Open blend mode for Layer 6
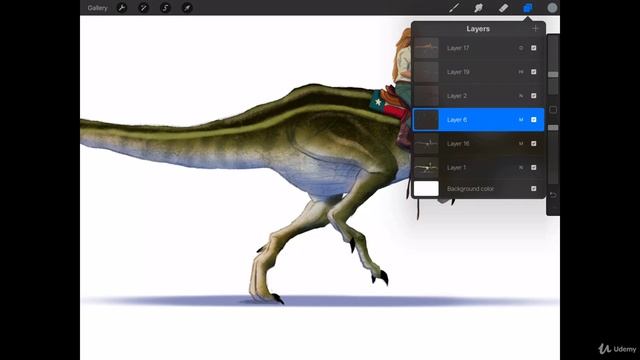The width and height of the screenshot is (640, 360). (x=521, y=120)
